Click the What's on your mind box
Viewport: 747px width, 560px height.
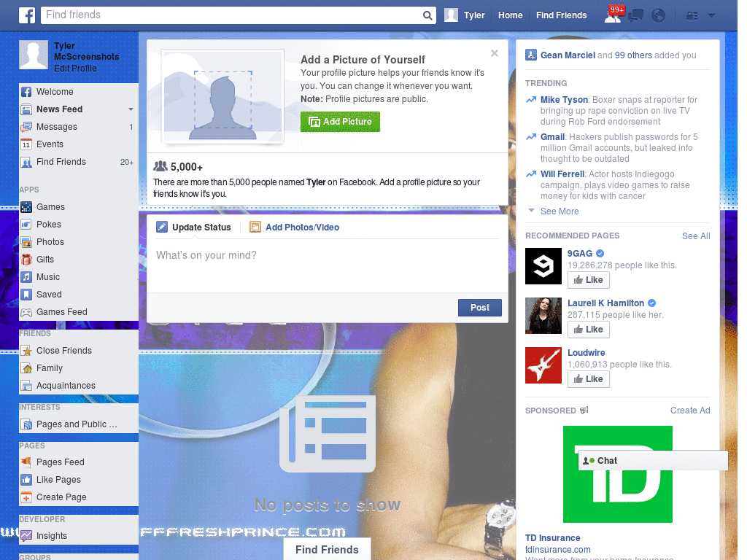click(328, 265)
